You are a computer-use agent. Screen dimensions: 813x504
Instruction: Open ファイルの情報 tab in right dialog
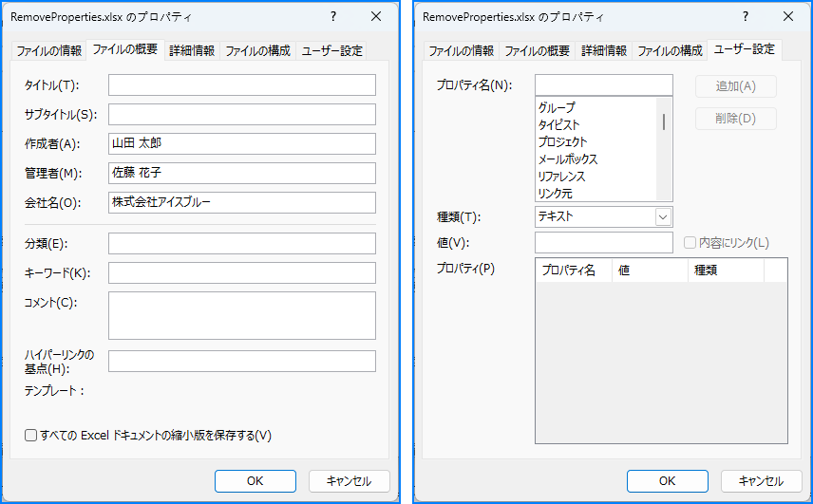pos(461,51)
